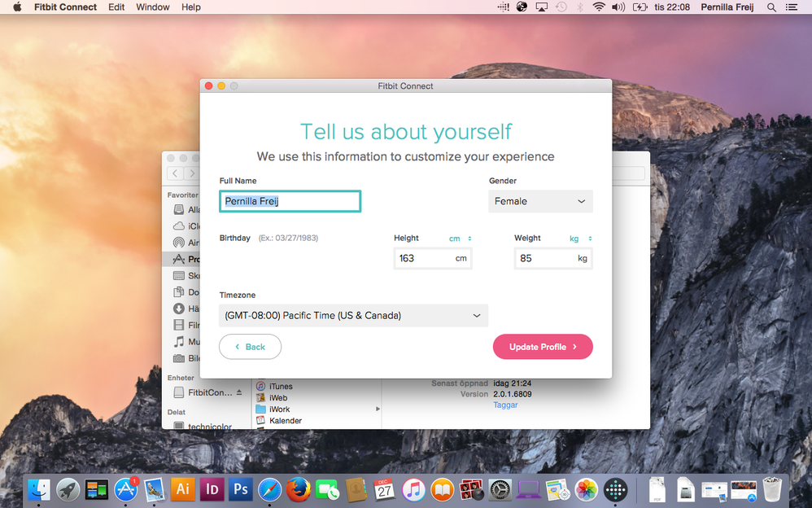Image resolution: width=812 pixels, height=508 pixels.
Task: Click the Finder window back arrow
Action: coord(175,173)
